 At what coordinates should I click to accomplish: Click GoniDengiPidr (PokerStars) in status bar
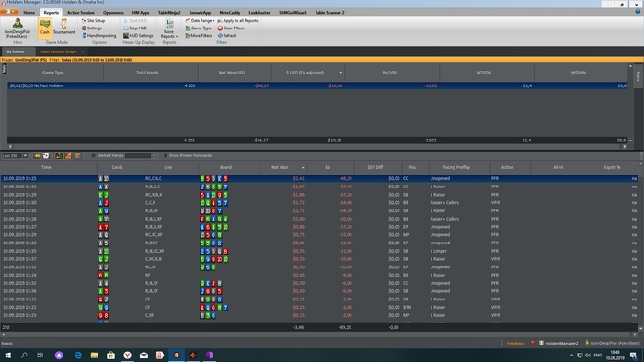[x=612, y=343]
